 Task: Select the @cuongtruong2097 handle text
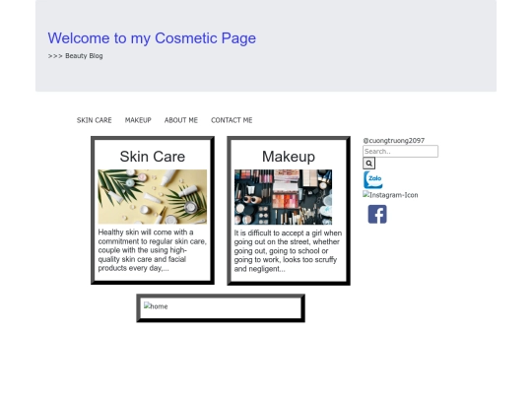[393, 141]
